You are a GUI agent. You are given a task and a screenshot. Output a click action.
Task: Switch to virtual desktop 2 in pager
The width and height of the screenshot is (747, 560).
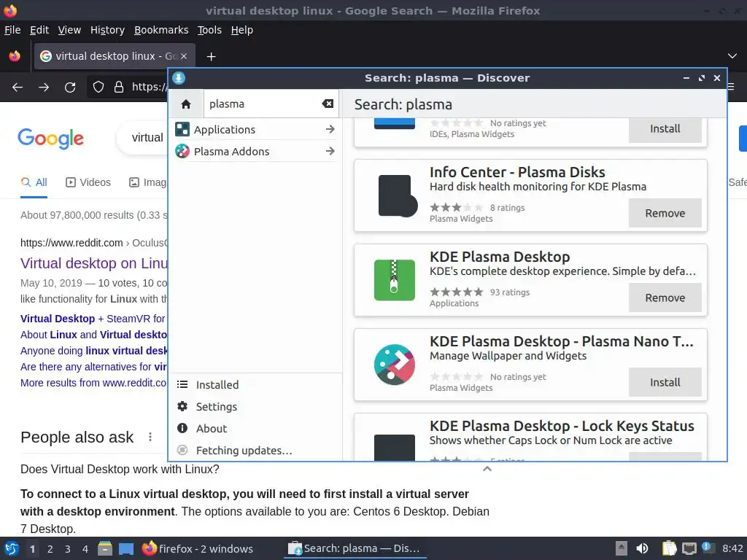pos(50,549)
